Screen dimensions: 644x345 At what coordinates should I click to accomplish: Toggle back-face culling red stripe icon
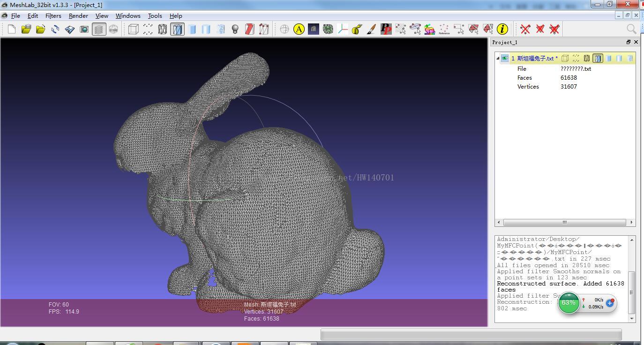(x=250, y=29)
